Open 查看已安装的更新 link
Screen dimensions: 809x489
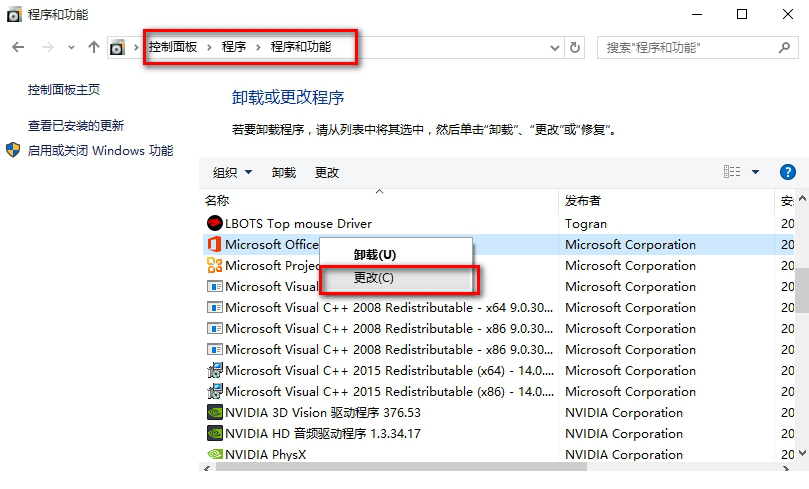pyautogui.click(x=76, y=125)
